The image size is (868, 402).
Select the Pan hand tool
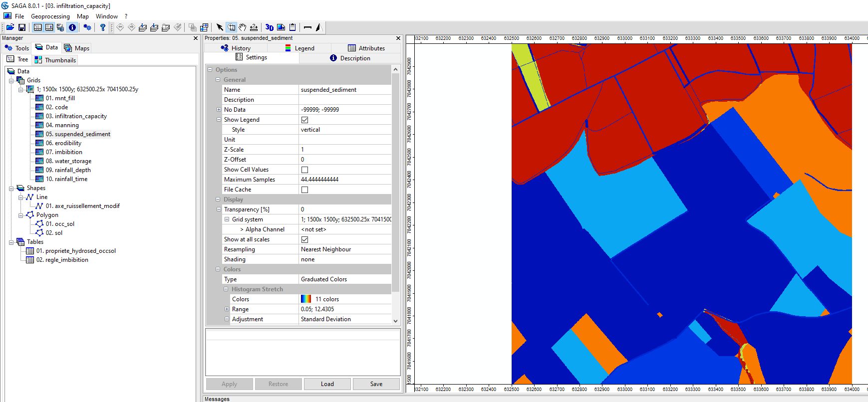click(x=243, y=27)
